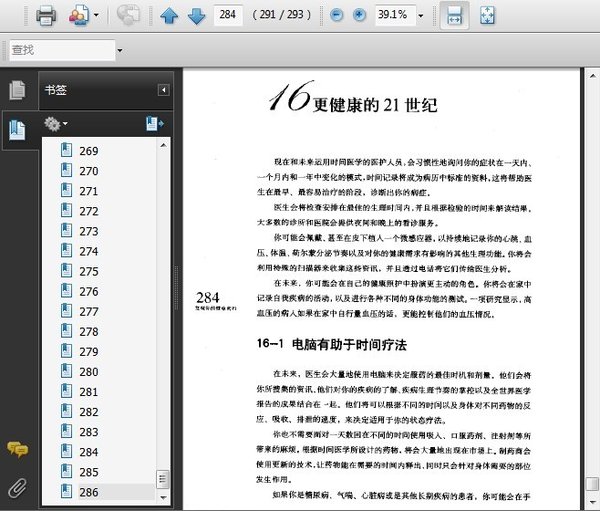Select bookmark 284 in the list
The width and height of the screenshot is (600, 511).
point(88,452)
